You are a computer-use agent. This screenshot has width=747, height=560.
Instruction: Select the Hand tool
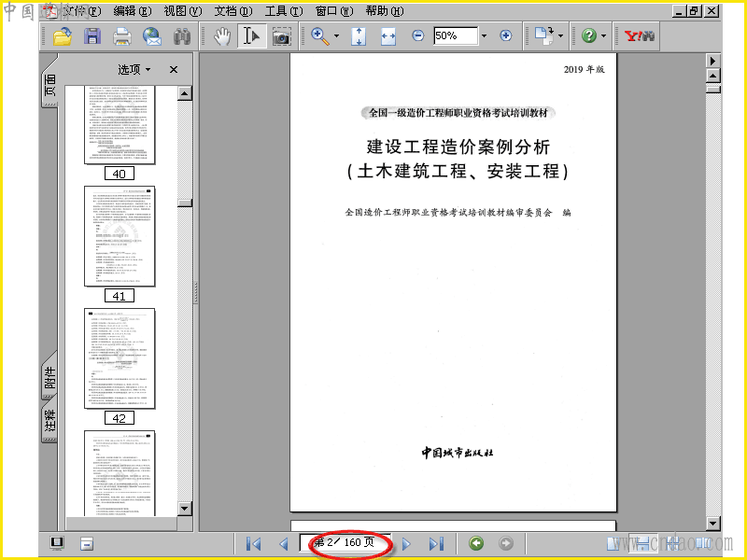[222, 36]
